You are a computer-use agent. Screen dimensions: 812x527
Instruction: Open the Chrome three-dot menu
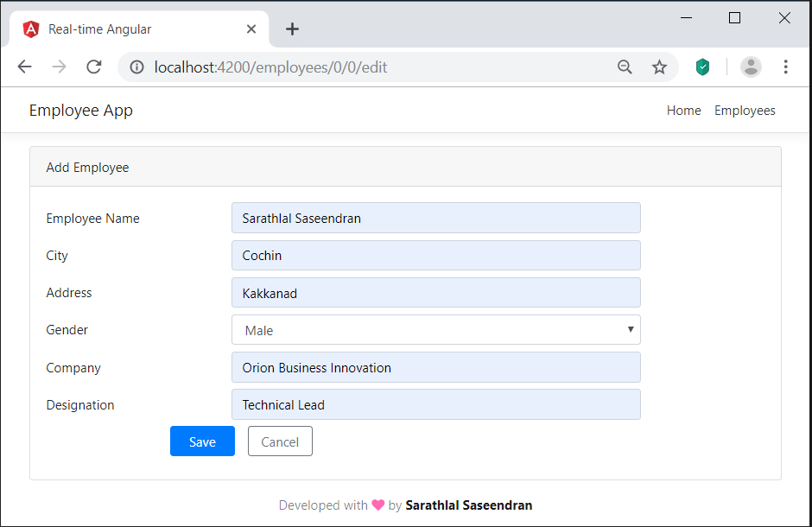(x=785, y=67)
